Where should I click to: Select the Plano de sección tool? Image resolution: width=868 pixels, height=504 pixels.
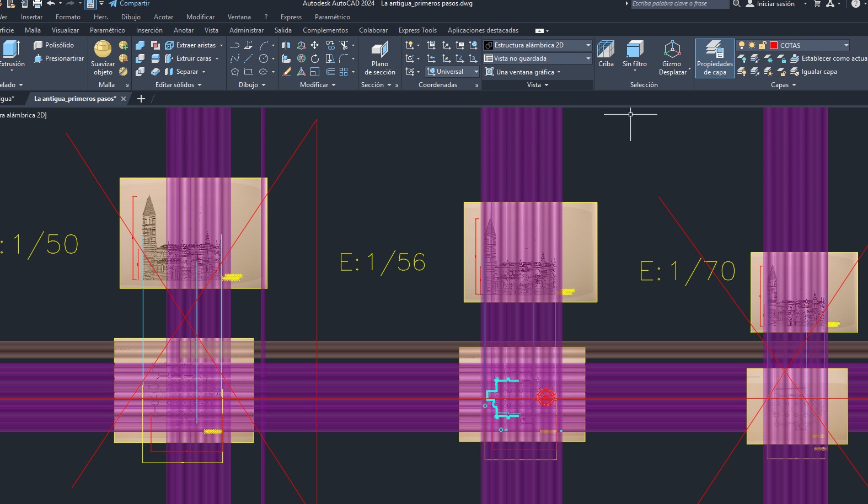[x=379, y=58]
